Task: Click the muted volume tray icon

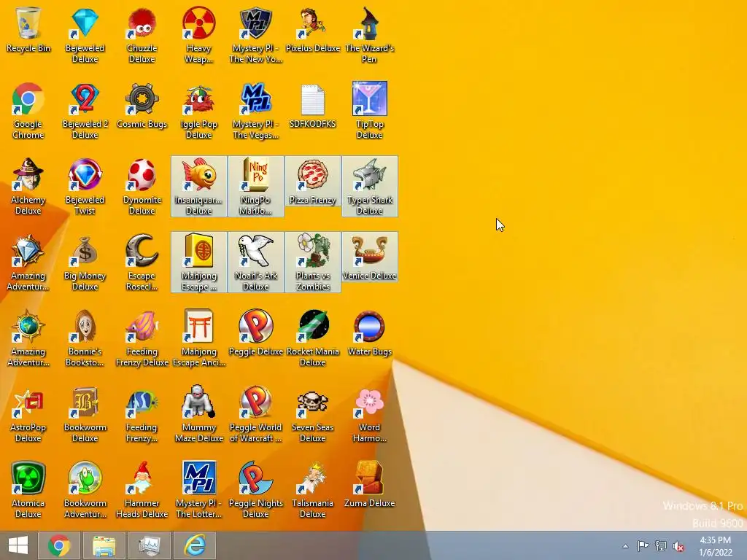Action: click(x=678, y=546)
